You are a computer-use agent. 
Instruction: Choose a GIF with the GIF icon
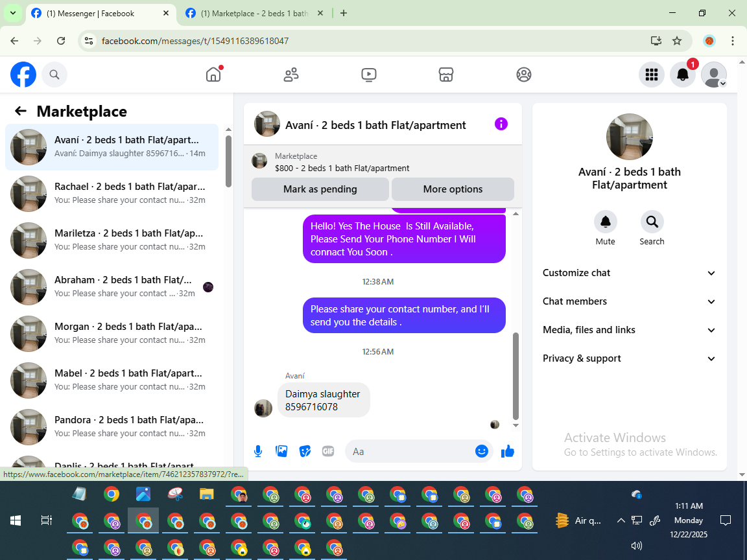pyautogui.click(x=328, y=451)
